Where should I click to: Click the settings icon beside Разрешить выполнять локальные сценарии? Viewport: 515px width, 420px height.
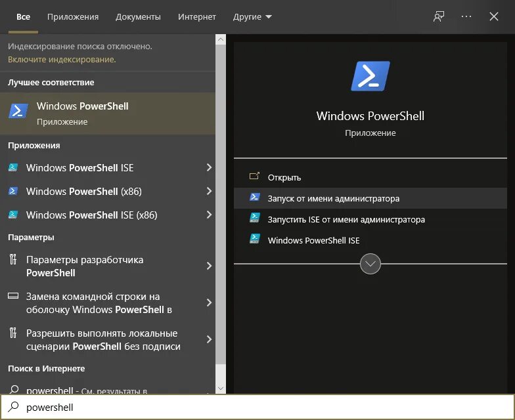click(x=13, y=333)
